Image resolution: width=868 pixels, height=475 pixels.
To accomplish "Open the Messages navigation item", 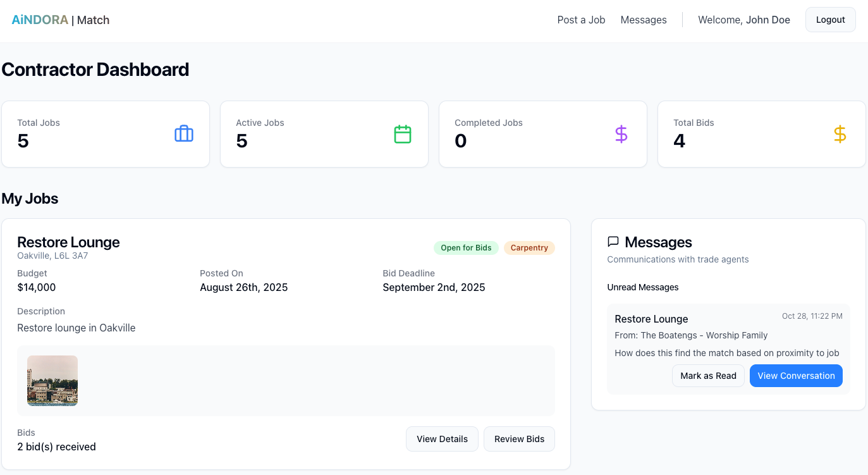I will coord(644,20).
